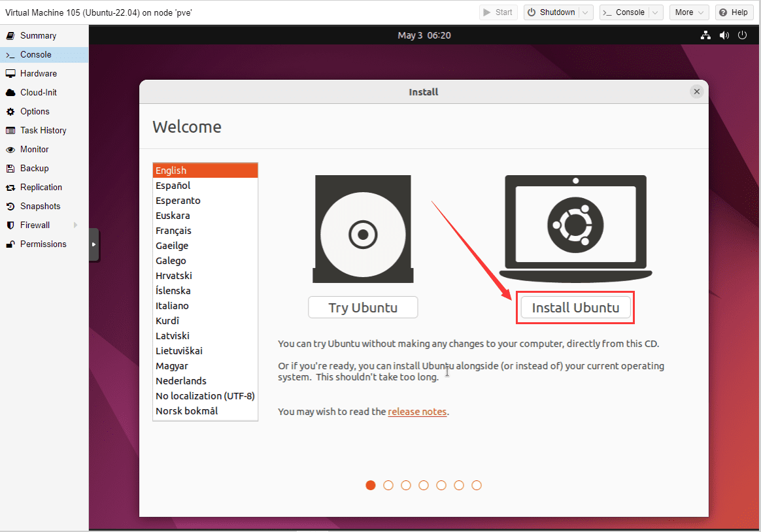Click the Start button in the toolbar
Viewport: 761px width, 532px height.
coord(498,12)
